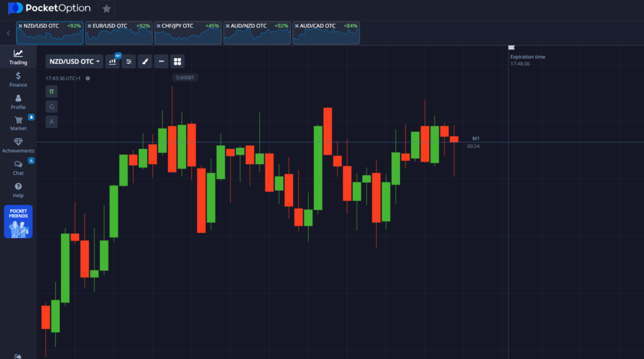Image resolution: width=644 pixels, height=359 pixels.
Task: Select the drawing brush tool
Action: point(145,62)
